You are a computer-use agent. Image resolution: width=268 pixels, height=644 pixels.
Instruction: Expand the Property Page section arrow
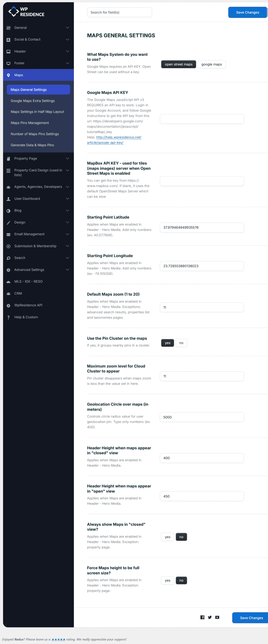pos(67,158)
